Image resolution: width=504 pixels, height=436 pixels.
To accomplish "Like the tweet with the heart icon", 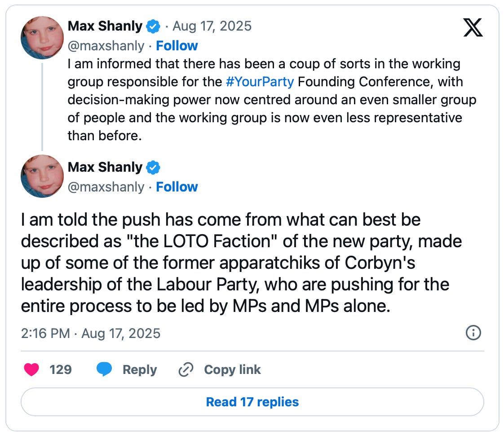I will [x=31, y=369].
